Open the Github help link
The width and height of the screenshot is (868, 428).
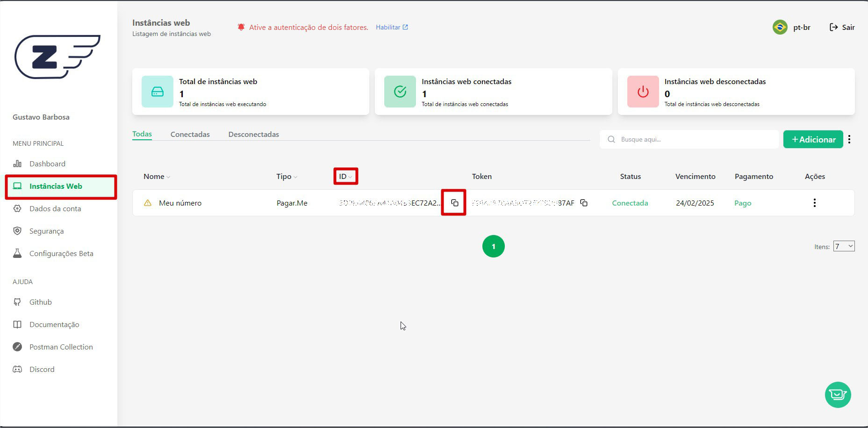[41, 302]
